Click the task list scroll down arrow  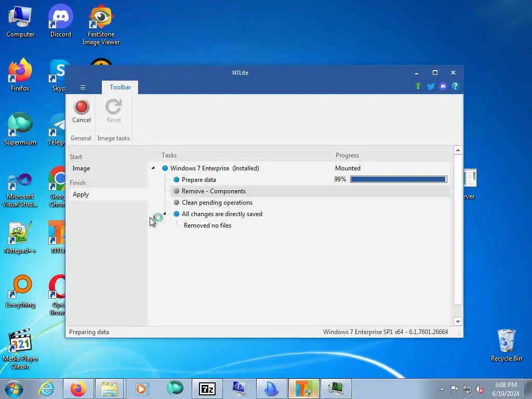coord(458,321)
